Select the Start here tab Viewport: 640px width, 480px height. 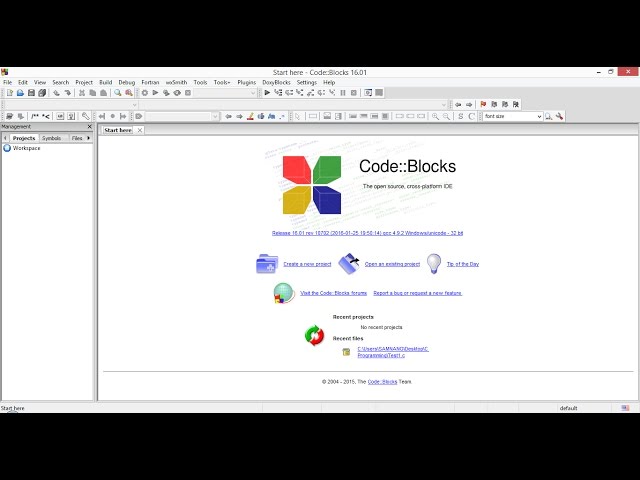(x=118, y=130)
